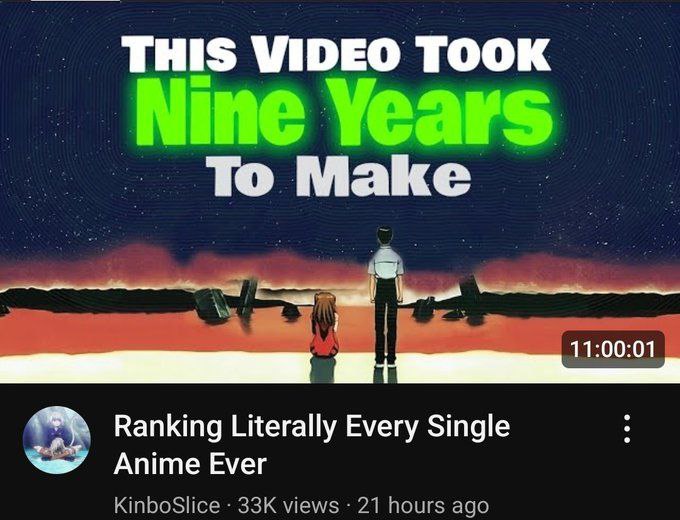Click the 11:00:01 video duration badge
Viewport: 680px width, 520px height.
613,349
